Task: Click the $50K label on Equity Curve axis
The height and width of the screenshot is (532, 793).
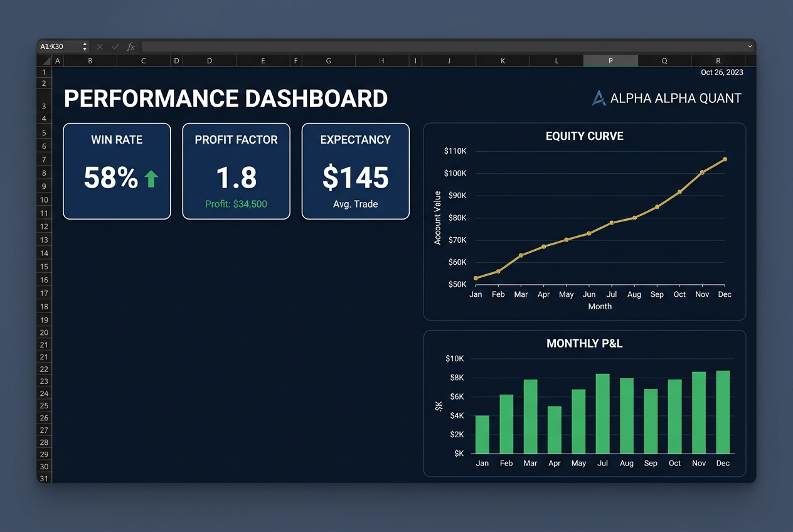Action: coord(457,284)
